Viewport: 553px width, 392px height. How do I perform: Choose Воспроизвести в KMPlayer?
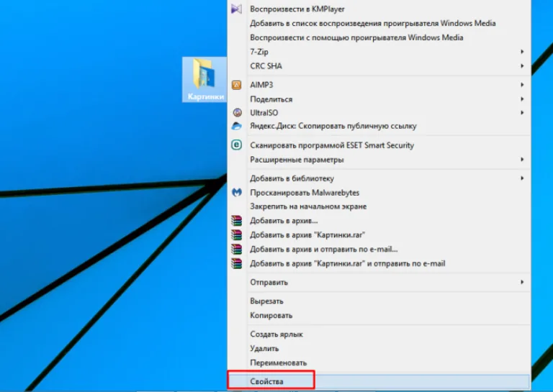(379, 9)
